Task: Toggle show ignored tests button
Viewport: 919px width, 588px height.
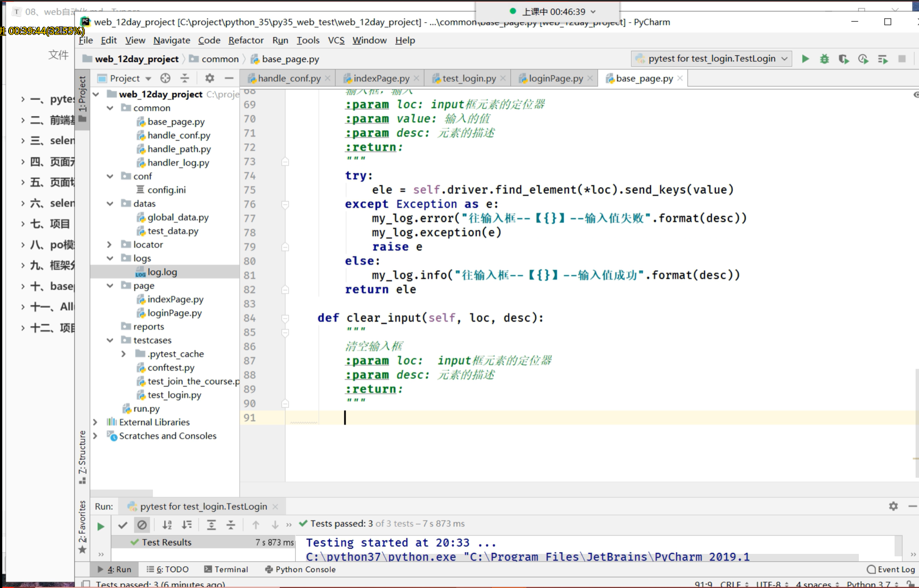Action: pos(142,525)
